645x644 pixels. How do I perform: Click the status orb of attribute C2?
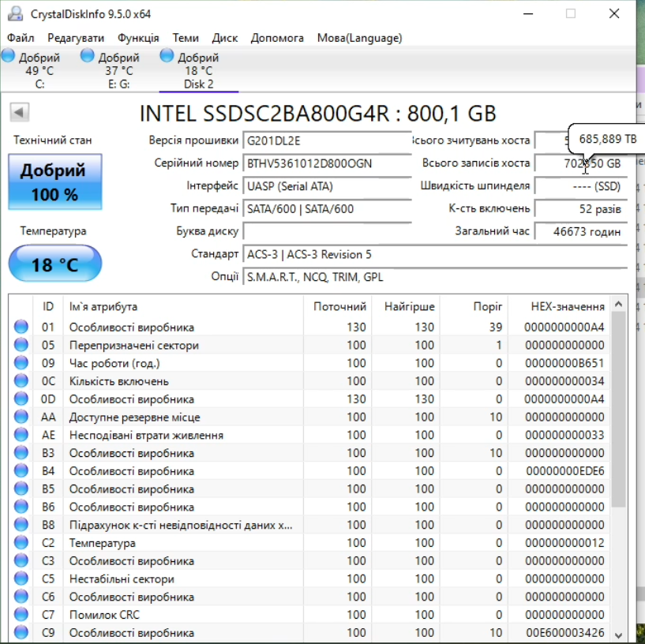pyautogui.click(x=21, y=543)
